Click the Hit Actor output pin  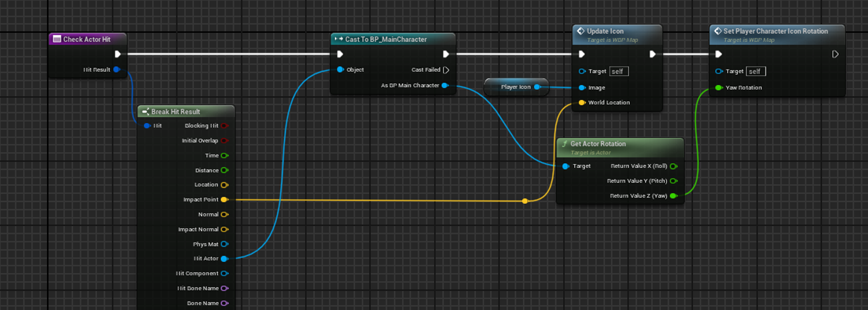224,259
